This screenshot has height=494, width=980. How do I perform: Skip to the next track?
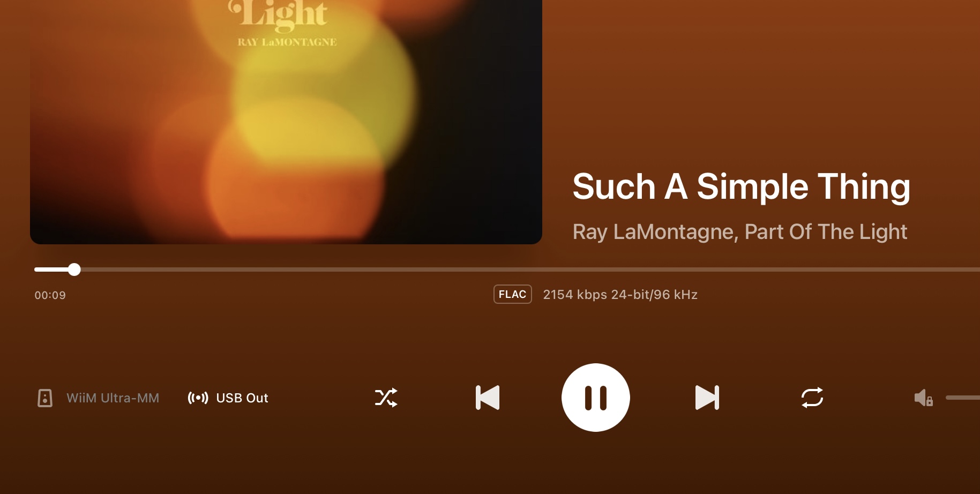click(x=707, y=398)
